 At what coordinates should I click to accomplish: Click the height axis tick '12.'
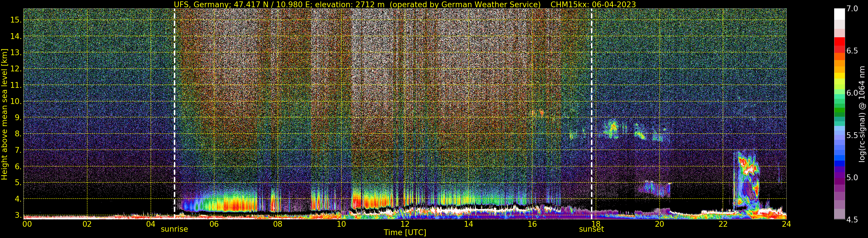pos(16,69)
